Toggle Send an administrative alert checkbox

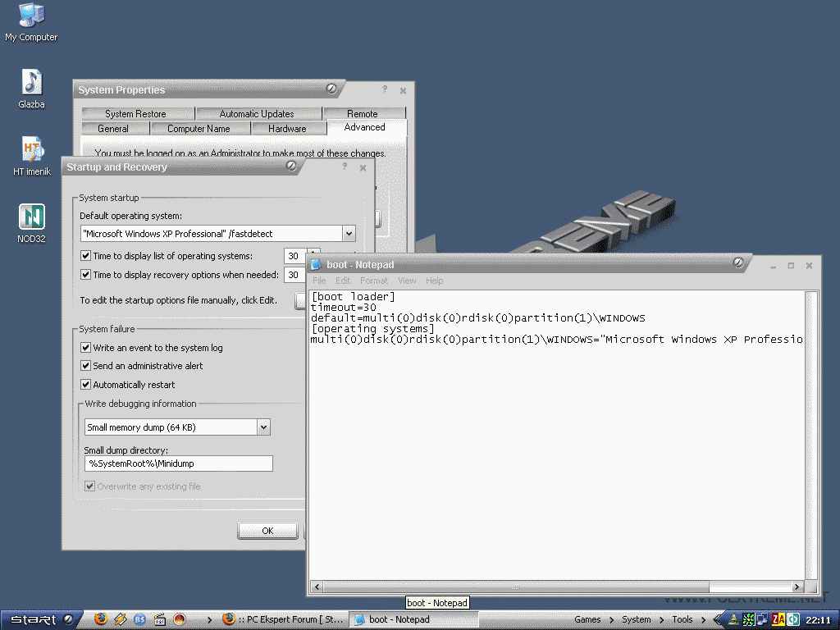coord(85,365)
